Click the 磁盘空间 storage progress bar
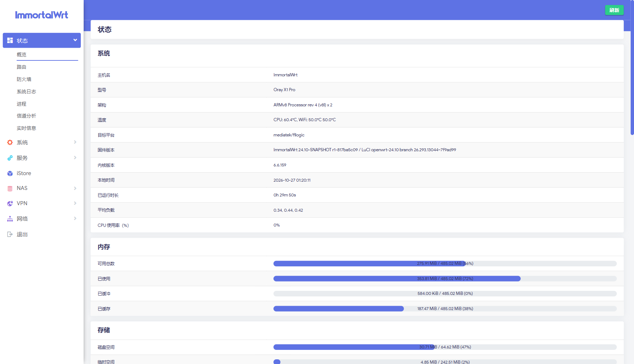Image resolution: width=634 pixels, height=364 pixels. [x=445, y=347]
